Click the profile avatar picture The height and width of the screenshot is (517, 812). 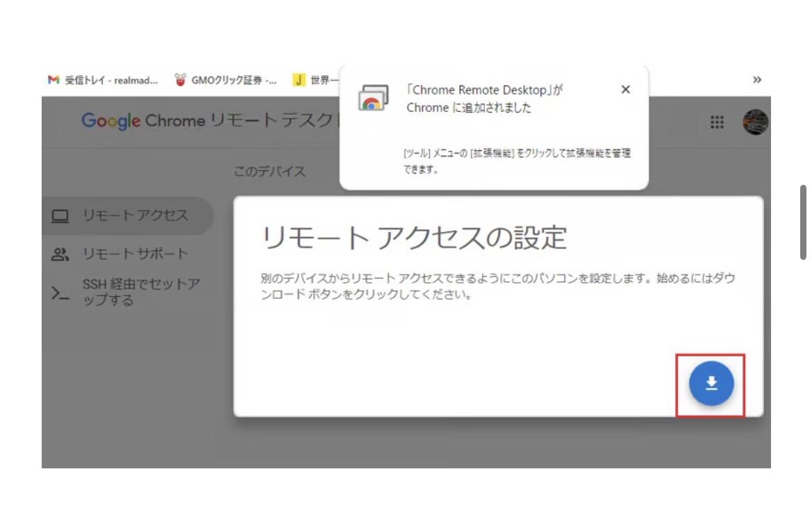[755, 122]
